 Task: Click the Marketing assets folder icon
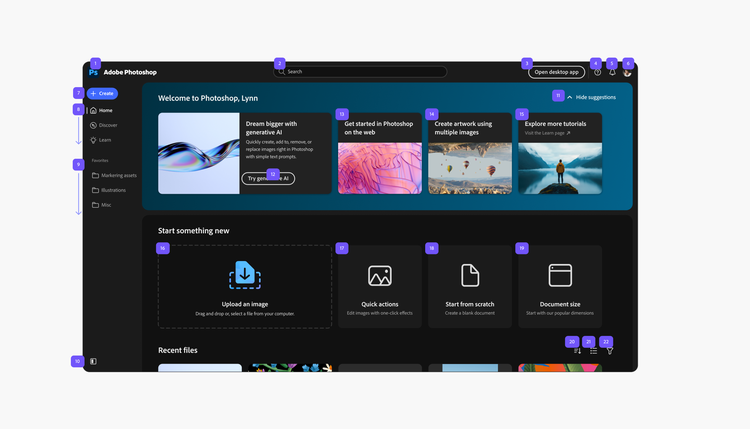point(95,176)
